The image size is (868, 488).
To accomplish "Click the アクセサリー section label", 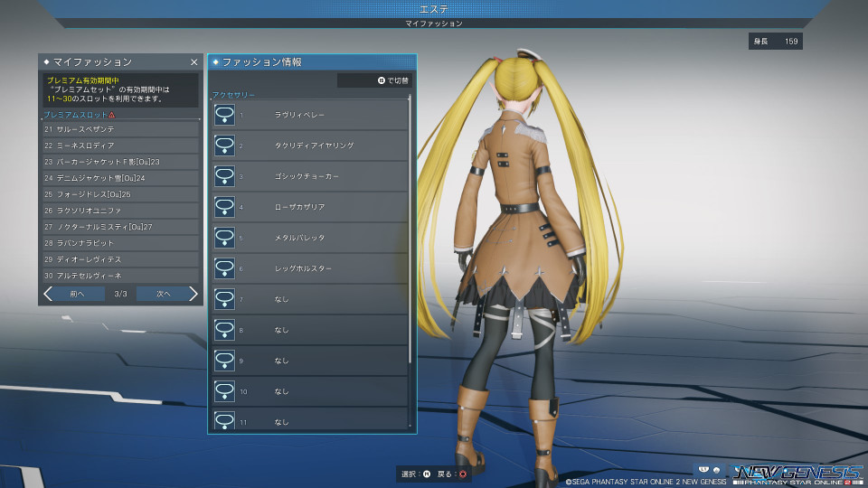I will click(233, 95).
